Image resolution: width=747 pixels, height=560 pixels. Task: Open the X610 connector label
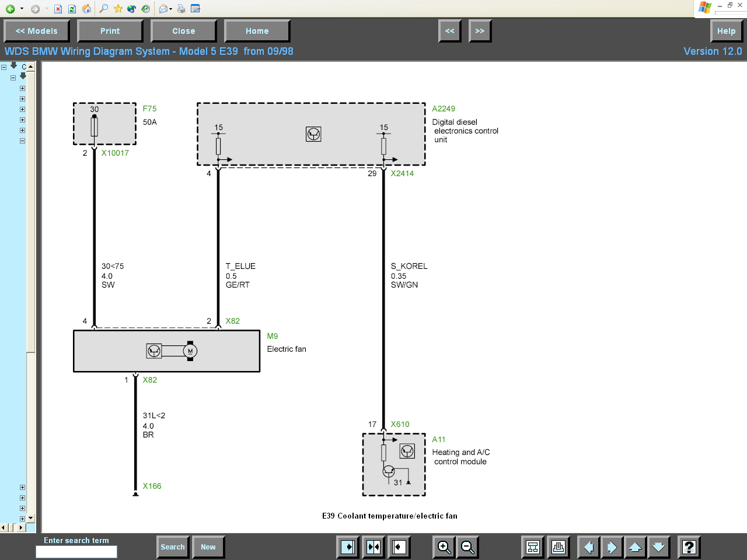point(400,424)
